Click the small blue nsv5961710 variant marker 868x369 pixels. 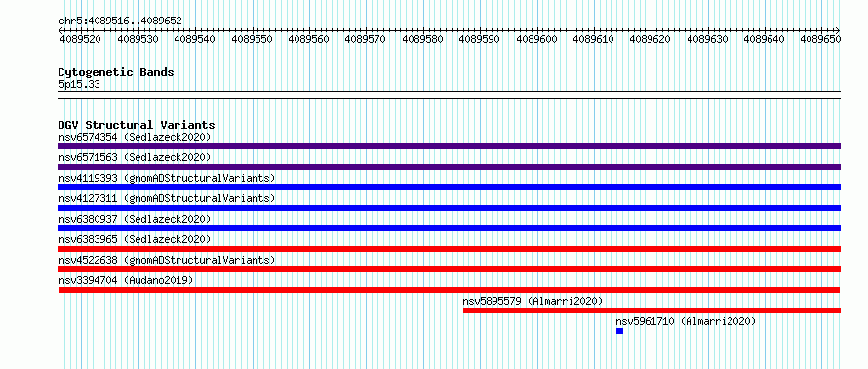pos(619,331)
